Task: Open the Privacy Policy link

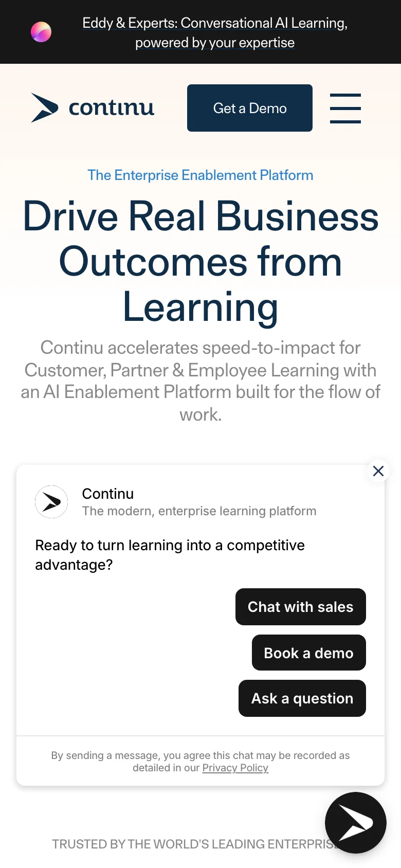Action: [235, 768]
